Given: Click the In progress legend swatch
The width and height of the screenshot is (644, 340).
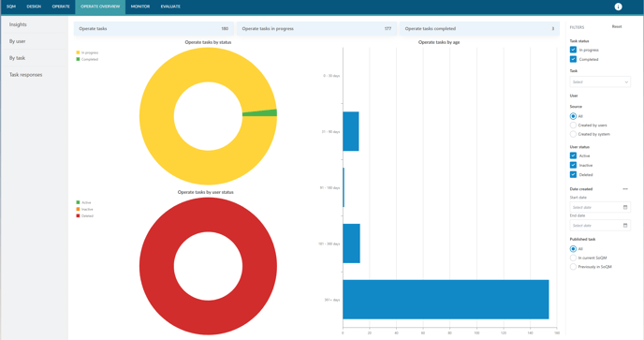Looking at the screenshot, I should (78, 52).
